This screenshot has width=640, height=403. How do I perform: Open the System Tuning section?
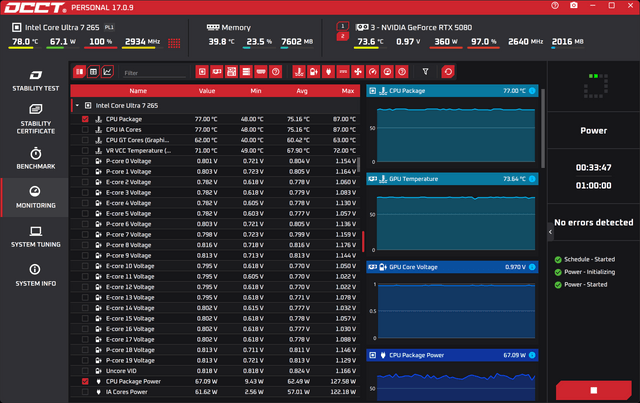36,237
